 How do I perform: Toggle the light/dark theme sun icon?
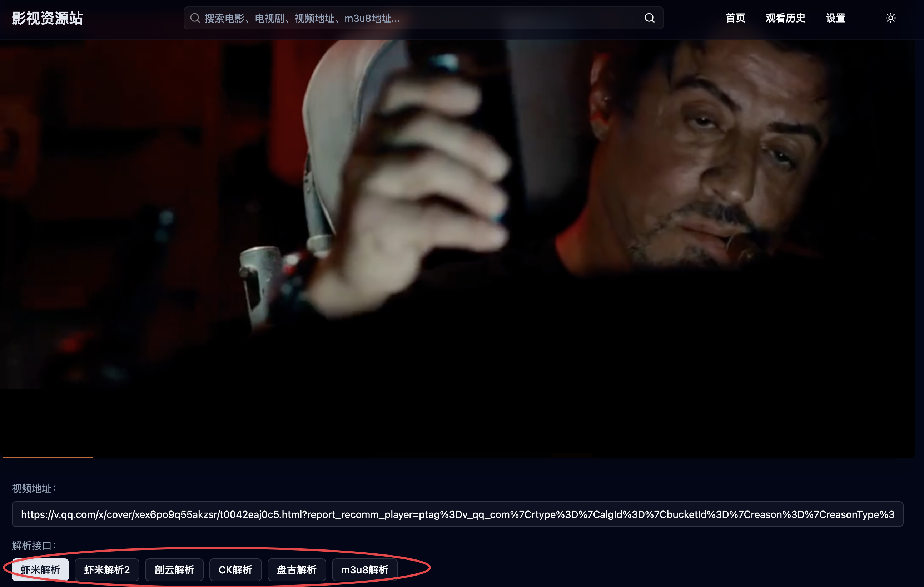(891, 18)
